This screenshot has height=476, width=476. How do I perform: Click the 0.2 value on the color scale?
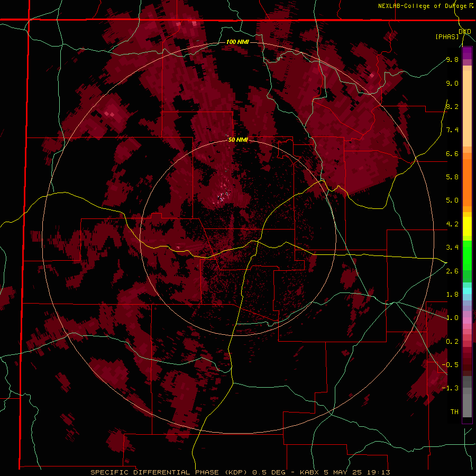pyautogui.click(x=452, y=342)
